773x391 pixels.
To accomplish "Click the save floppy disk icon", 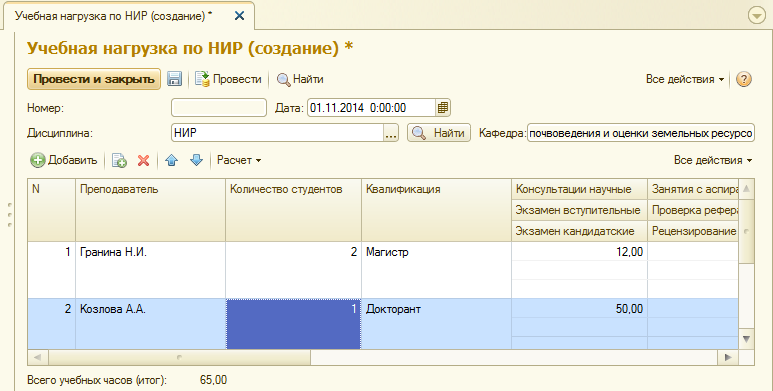I will [175, 79].
